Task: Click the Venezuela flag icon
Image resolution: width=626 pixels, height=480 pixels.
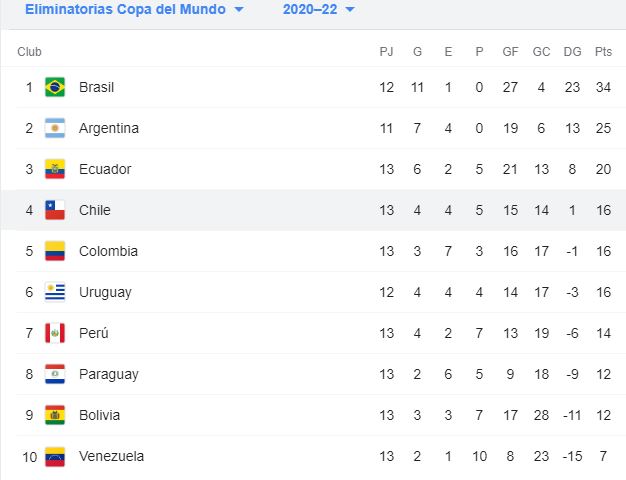Action: [55, 456]
